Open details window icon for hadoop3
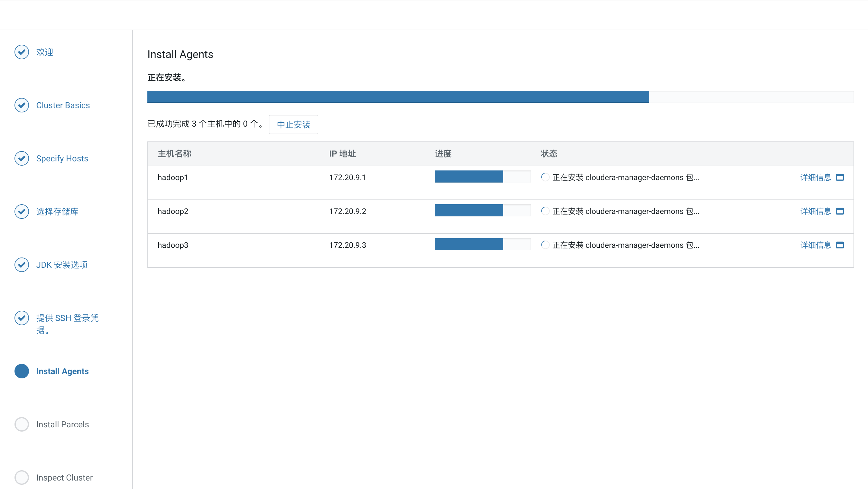868x489 pixels. [840, 245]
